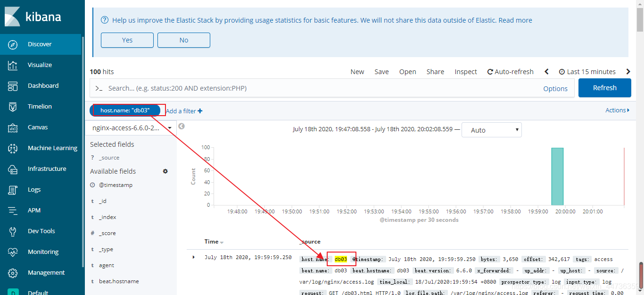Open Visualize chart icon
This screenshot has width=644, height=295.
point(13,65)
